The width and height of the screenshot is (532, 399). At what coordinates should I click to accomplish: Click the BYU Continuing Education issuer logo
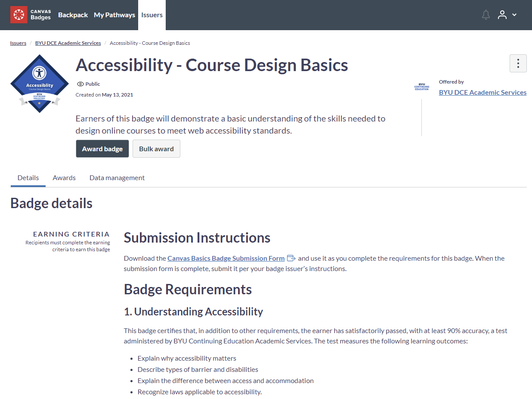[x=421, y=87]
